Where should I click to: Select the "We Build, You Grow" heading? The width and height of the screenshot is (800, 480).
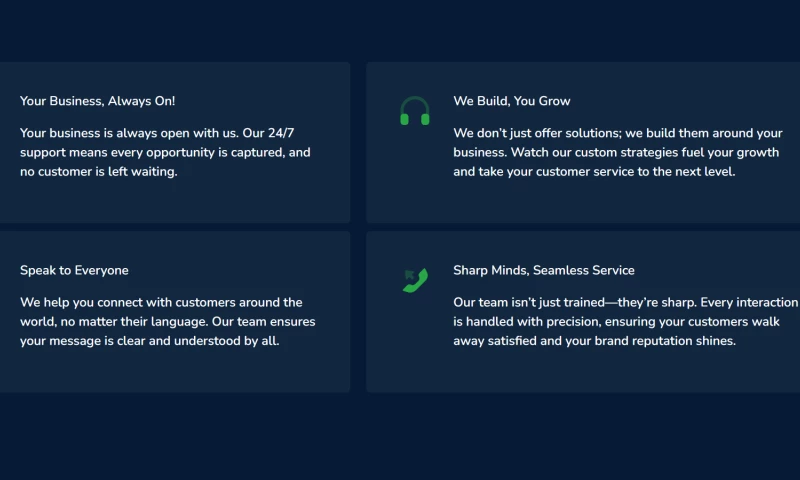click(x=512, y=101)
